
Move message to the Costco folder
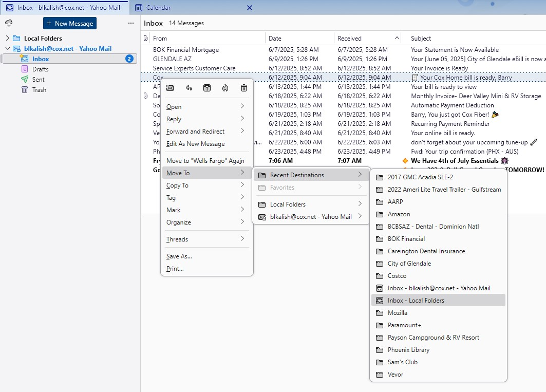point(438,276)
